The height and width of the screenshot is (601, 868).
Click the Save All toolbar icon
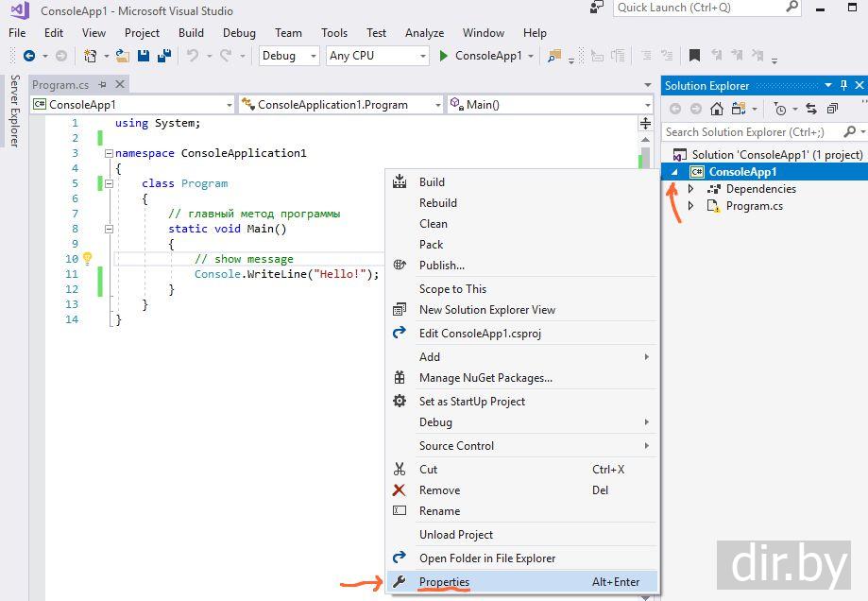click(162, 56)
